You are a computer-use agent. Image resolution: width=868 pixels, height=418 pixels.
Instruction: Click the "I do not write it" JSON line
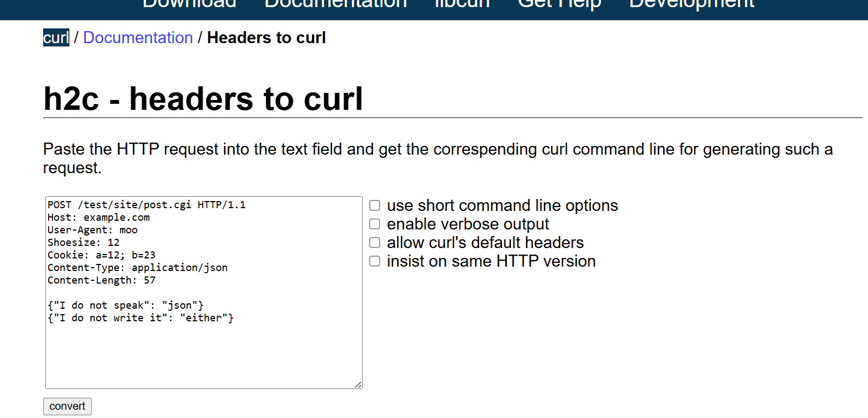point(140,318)
